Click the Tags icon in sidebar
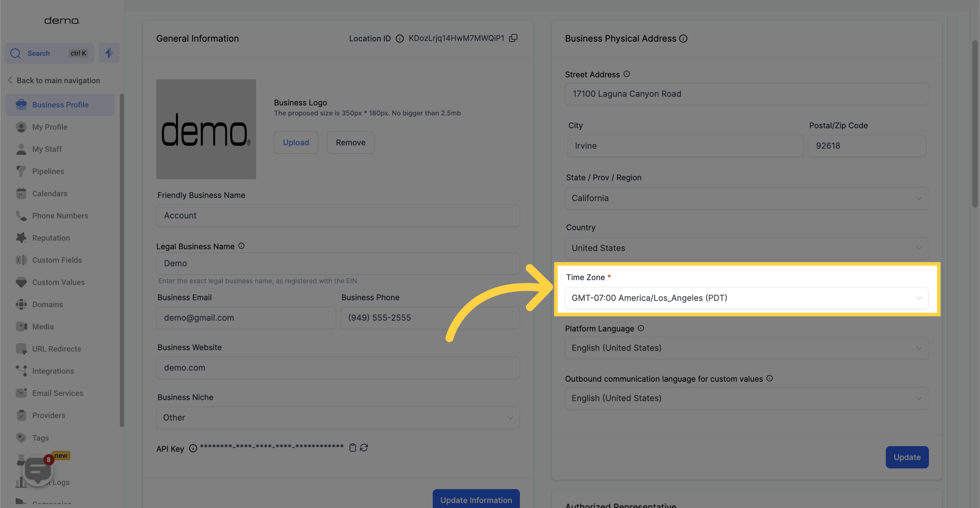 tap(21, 438)
